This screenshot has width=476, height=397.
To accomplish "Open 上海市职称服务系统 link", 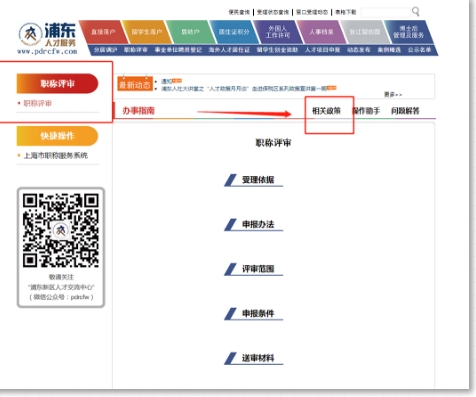I will point(56,156).
